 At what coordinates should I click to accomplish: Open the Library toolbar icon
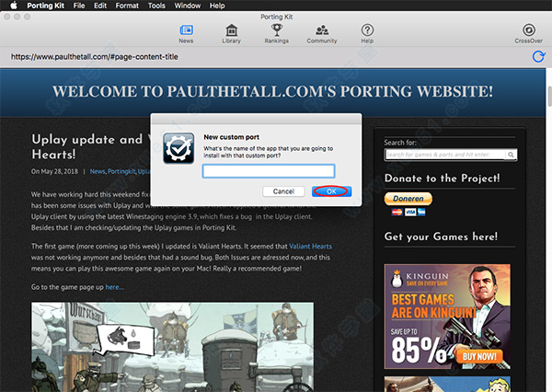(x=231, y=33)
